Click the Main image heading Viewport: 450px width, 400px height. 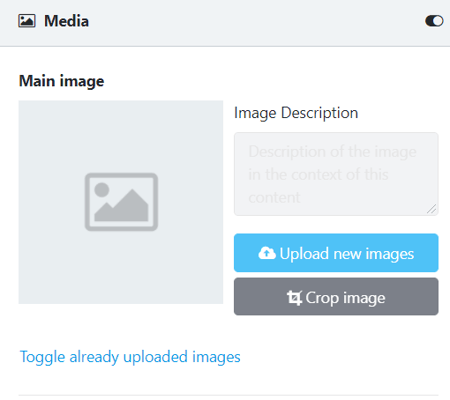(x=62, y=81)
